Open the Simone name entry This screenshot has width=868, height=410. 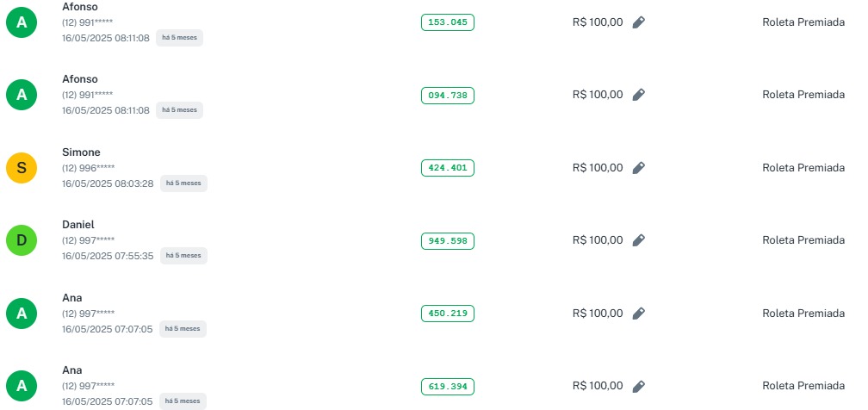81,152
